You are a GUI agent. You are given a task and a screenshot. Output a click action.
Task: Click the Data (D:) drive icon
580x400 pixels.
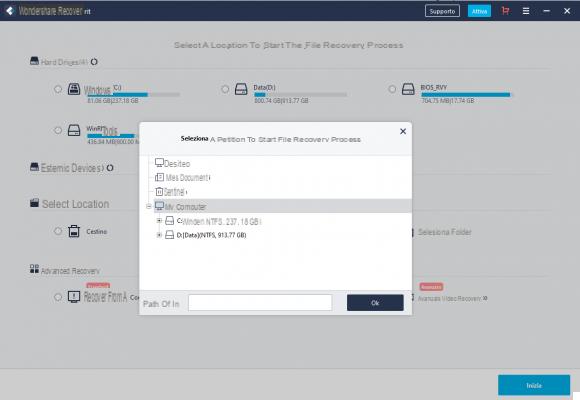click(241, 89)
